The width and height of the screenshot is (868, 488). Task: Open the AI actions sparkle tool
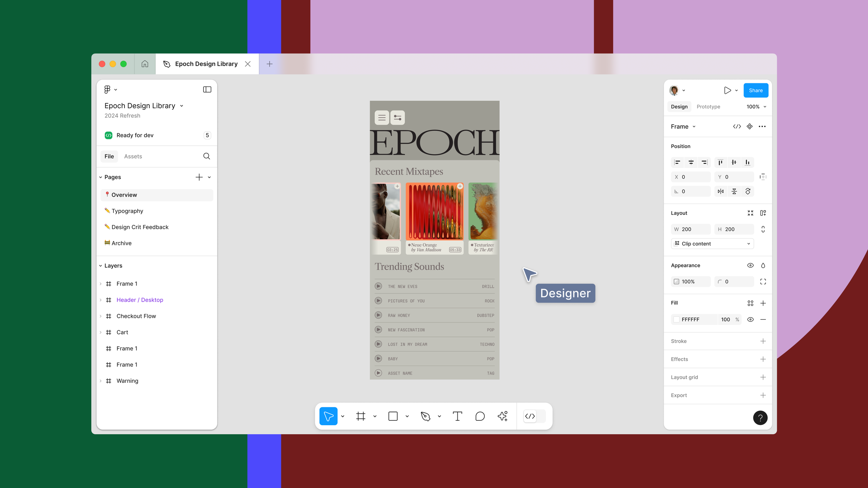[x=502, y=416]
